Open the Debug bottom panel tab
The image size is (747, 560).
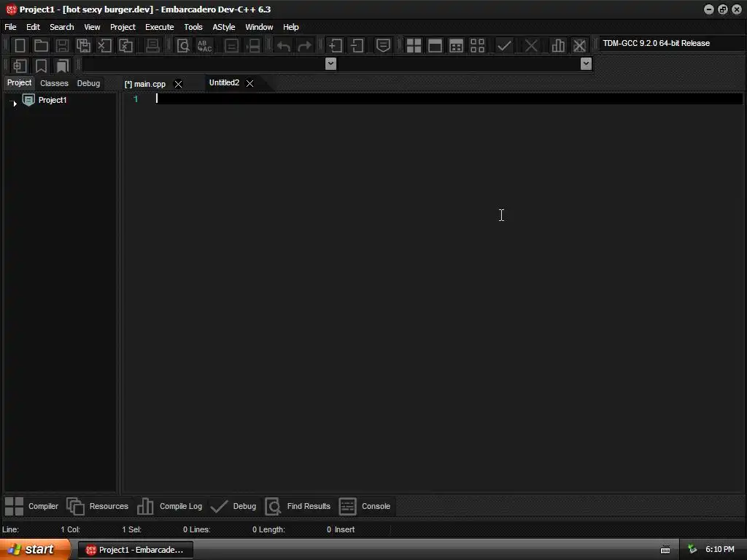tap(233, 506)
